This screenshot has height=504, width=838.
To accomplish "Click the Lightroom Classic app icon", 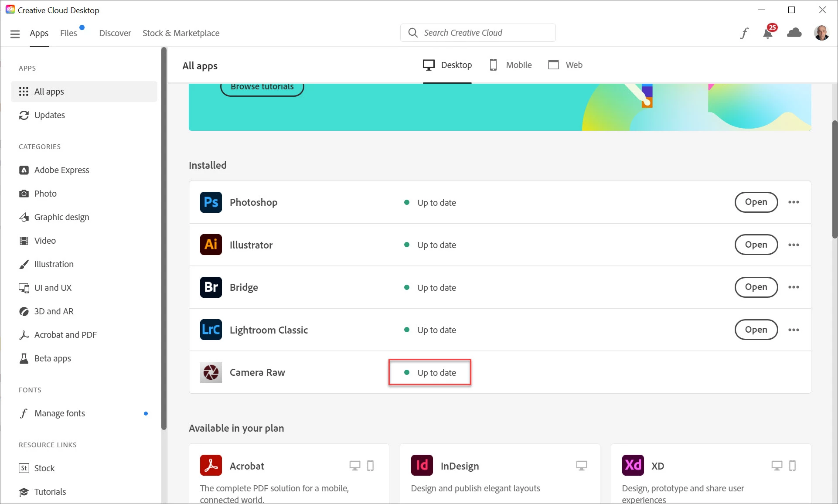I will 211,330.
